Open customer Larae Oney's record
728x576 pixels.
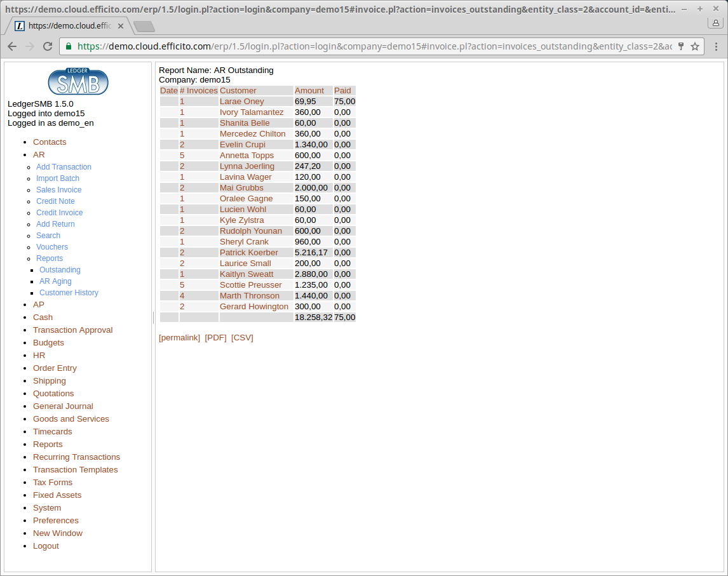tap(242, 101)
